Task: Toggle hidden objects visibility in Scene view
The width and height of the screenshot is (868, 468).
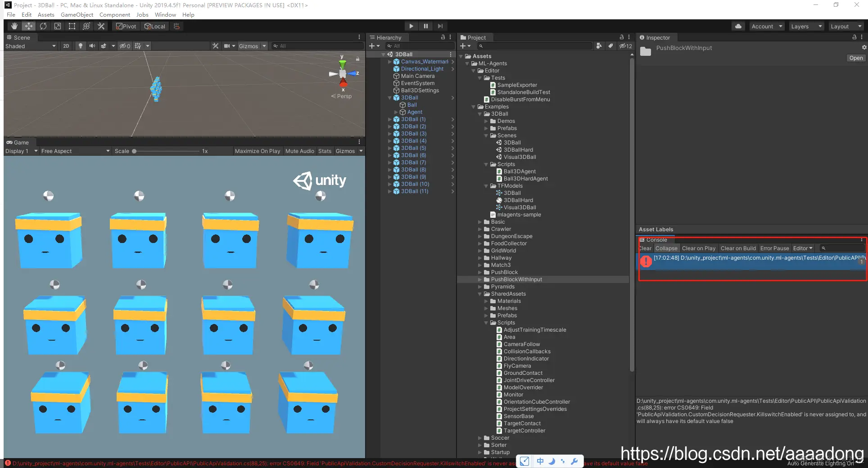Action: click(x=125, y=46)
